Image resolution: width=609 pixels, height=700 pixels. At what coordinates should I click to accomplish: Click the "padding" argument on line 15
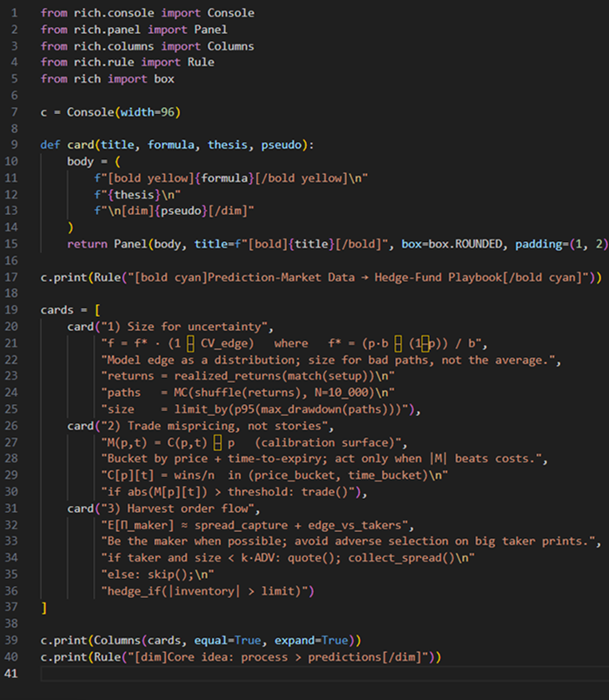(x=539, y=244)
